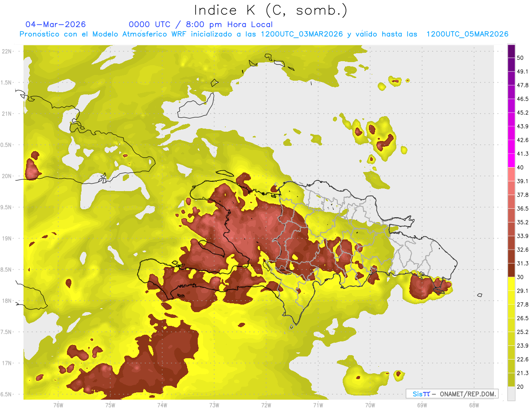Click the '0000 UTC / 8:00 pm Hora Local' time label
Screen dimensions: 532x411
point(201,24)
